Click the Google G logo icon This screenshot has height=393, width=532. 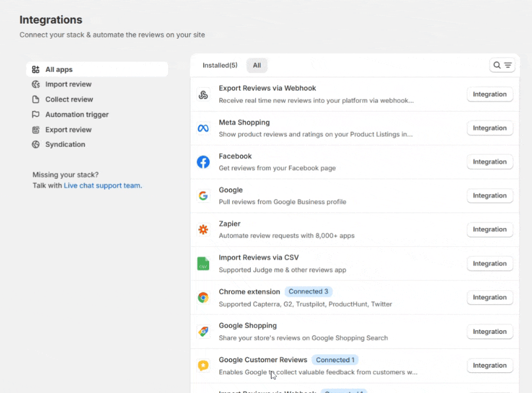point(203,196)
